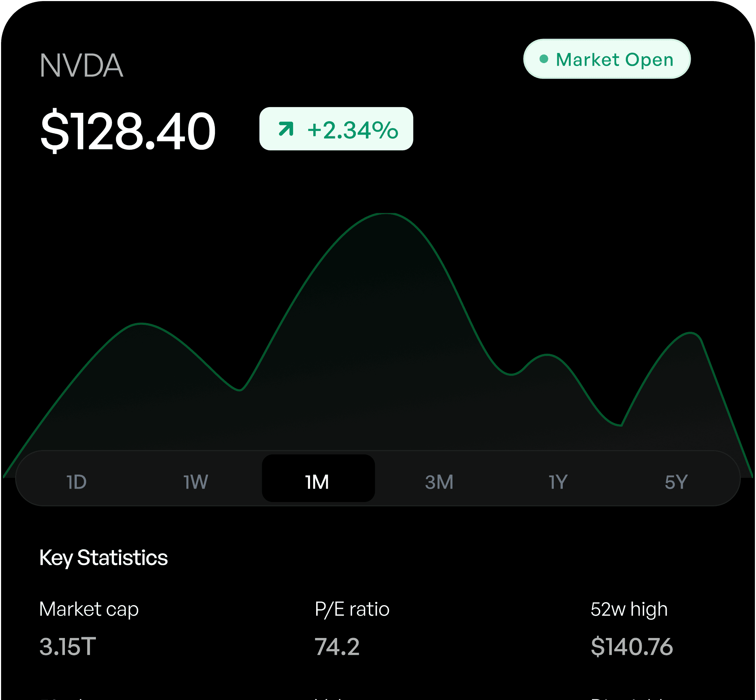Image resolution: width=756 pixels, height=700 pixels.
Task: Click the Key Statistics heading
Action: [103, 558]
